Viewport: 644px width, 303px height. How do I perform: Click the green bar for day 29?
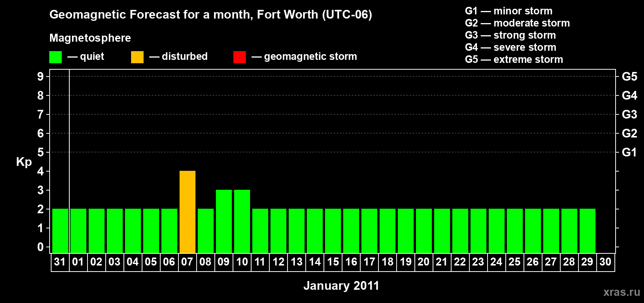588,231
